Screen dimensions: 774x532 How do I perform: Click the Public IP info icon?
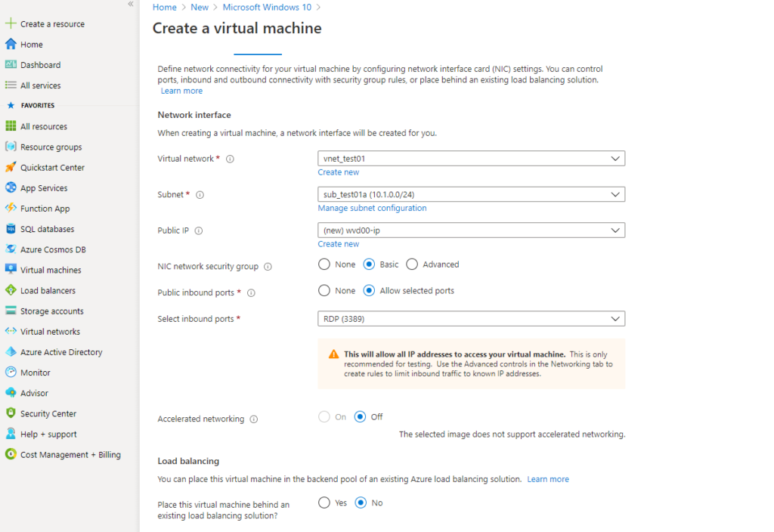point(199,230)
